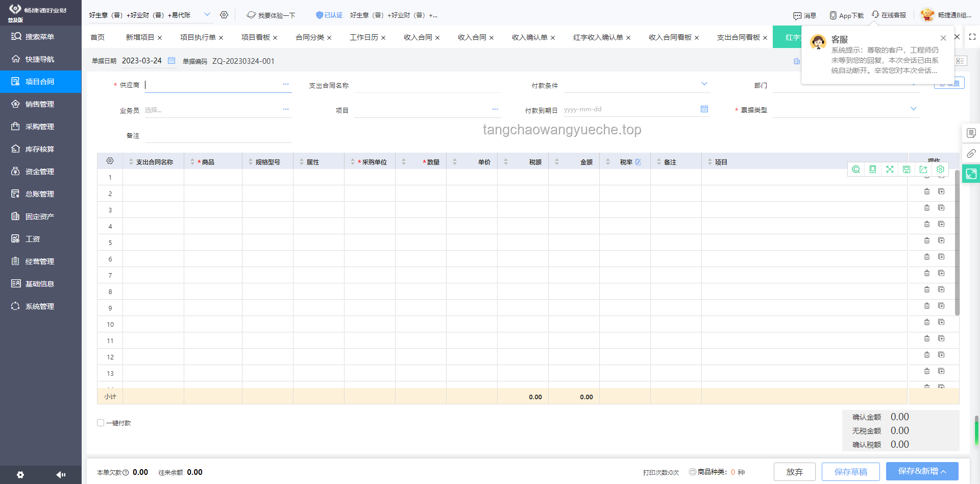The height and width of the screenshot is (484, 980).
Task: Click the 保存&新增 button
Action: point(922,471)
